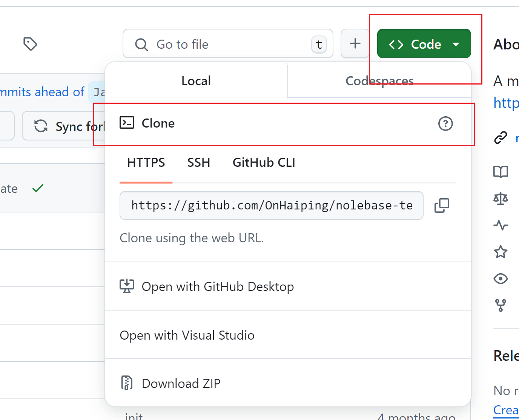Click the add file plus button
519x420 pixels.
355,44
